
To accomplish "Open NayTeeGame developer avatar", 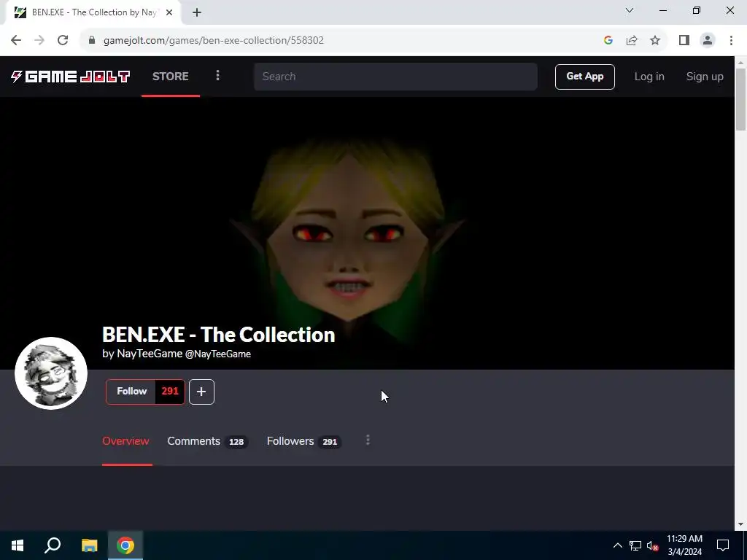I will pos(51,373).
